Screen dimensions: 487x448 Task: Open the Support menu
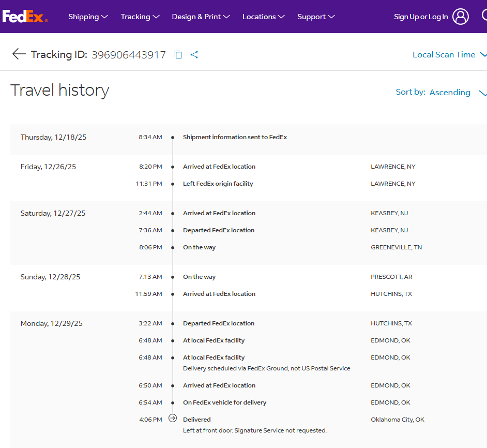[x=316, y=17]
